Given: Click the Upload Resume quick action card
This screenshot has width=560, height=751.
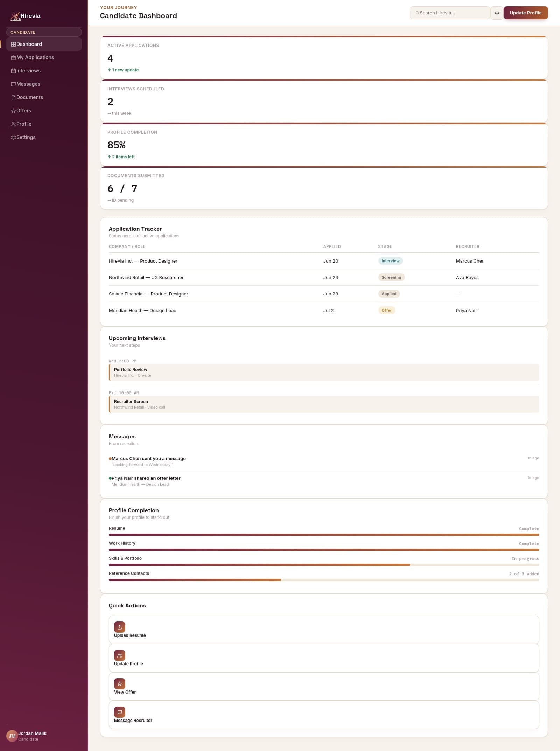Looking at the screenshot, I should pyautogui.click(x=324, y=630).
